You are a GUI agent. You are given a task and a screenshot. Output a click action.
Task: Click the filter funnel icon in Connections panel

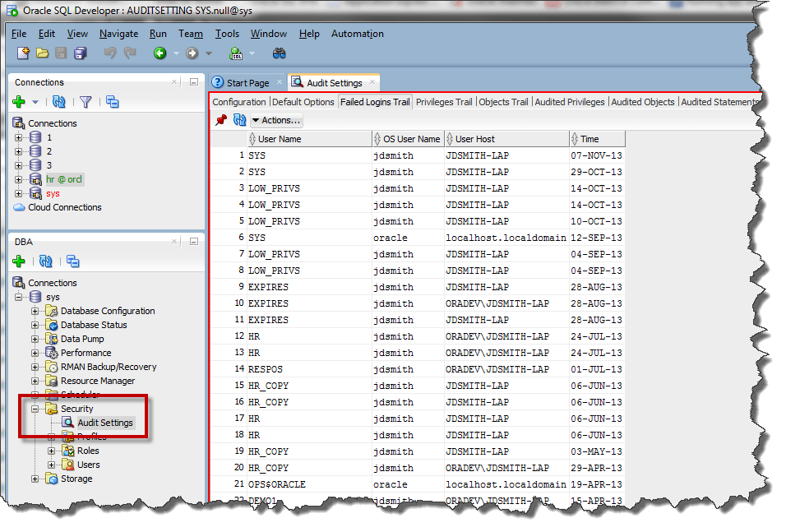(86, 102)
